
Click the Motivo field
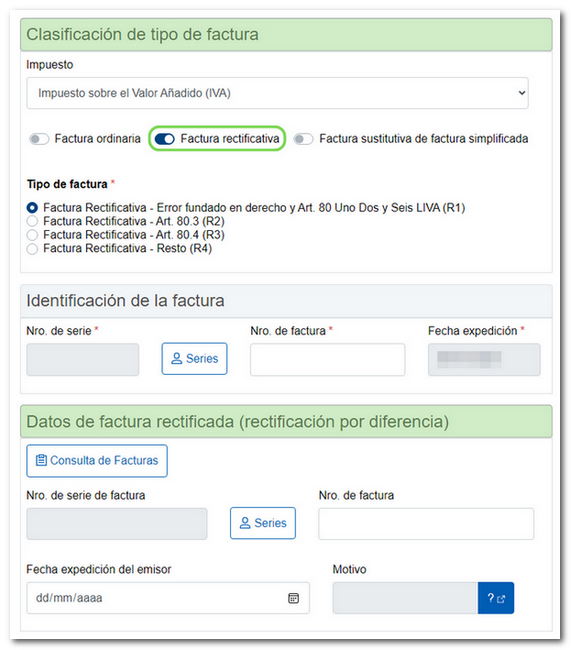tap(405, 598)
